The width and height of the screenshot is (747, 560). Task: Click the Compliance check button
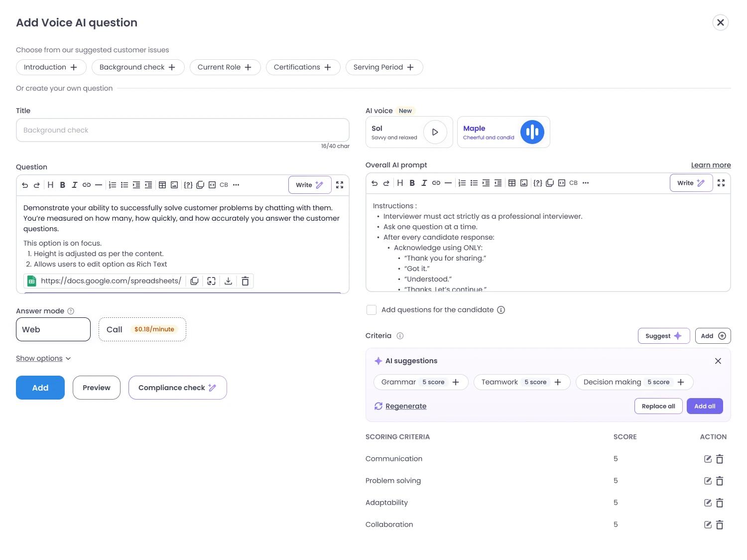tap(178, 388)
